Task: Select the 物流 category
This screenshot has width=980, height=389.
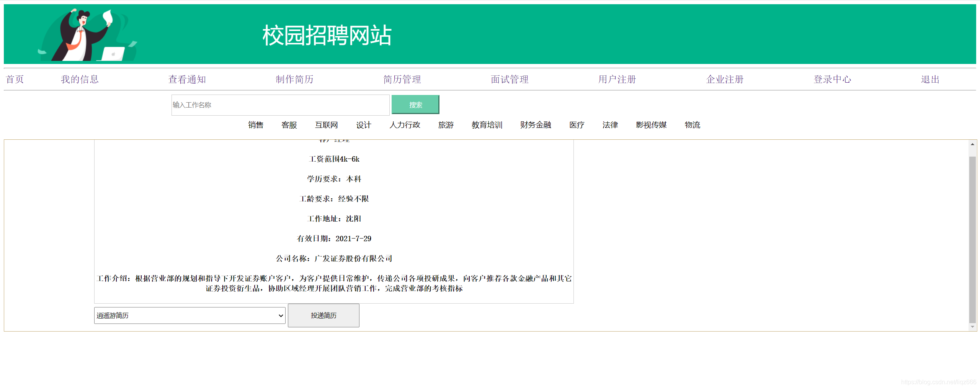Action: (693, 125)
